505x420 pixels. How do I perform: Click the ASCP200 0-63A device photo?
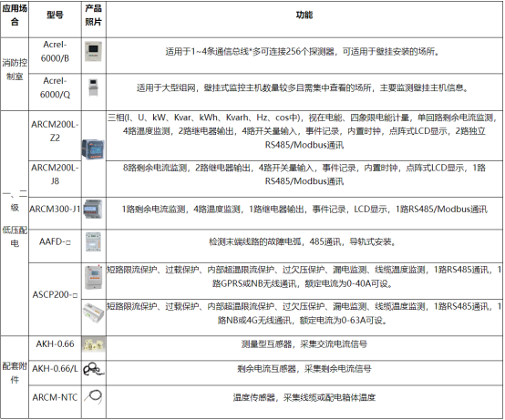pyautogui.click(x=93, y=312)
